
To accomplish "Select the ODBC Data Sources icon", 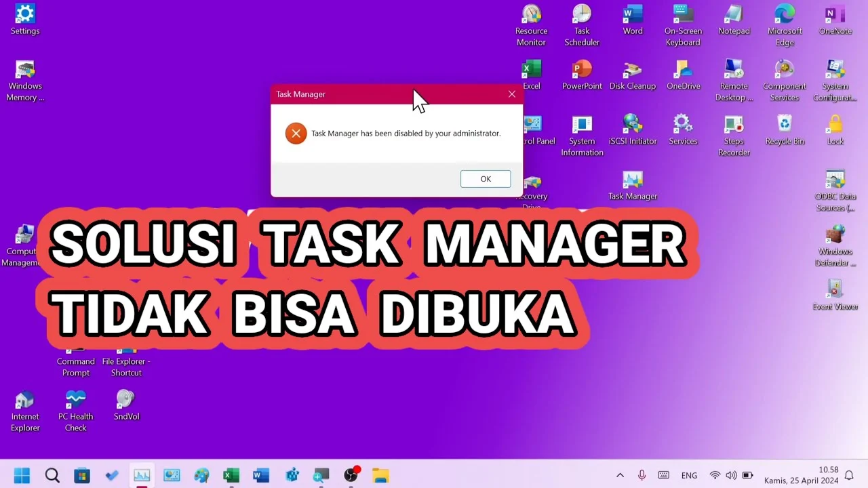I will click(x=835, y=191).
